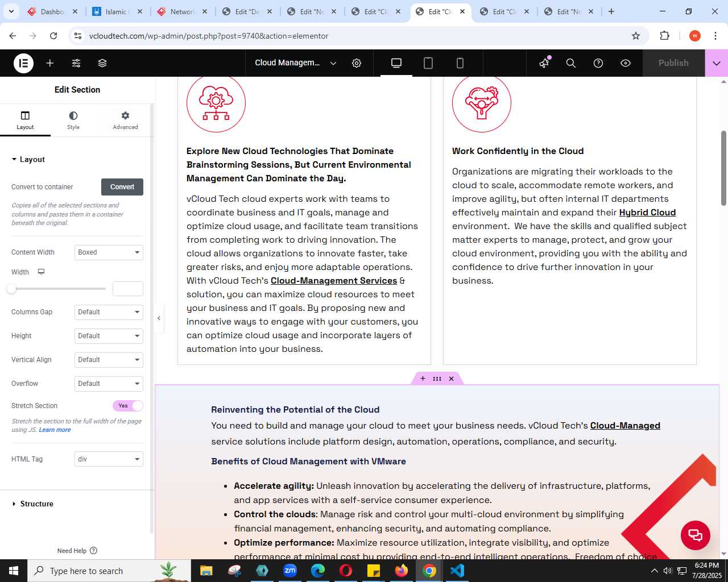Screen dimensions: 728x582
Task: Open Cloud Managem... document dropdown
Action: click(296, 63)
